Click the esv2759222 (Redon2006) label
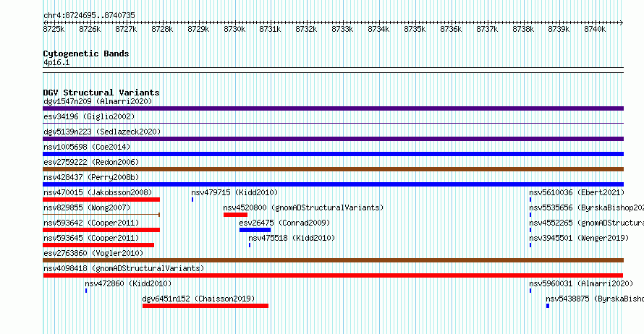Image resolution: width=644 pixels, height=334 pixels. [91, 162]
